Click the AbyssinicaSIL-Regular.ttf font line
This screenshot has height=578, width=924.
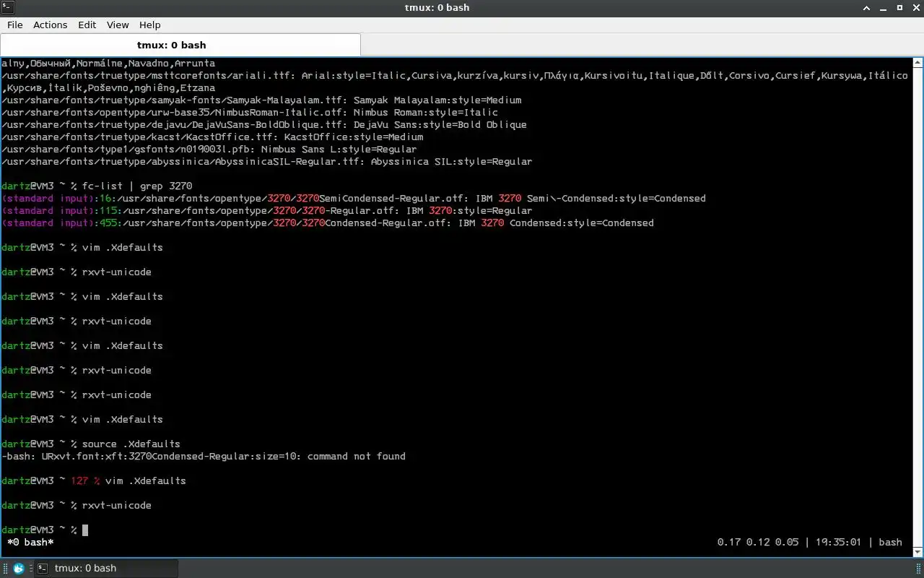(267, 161)
